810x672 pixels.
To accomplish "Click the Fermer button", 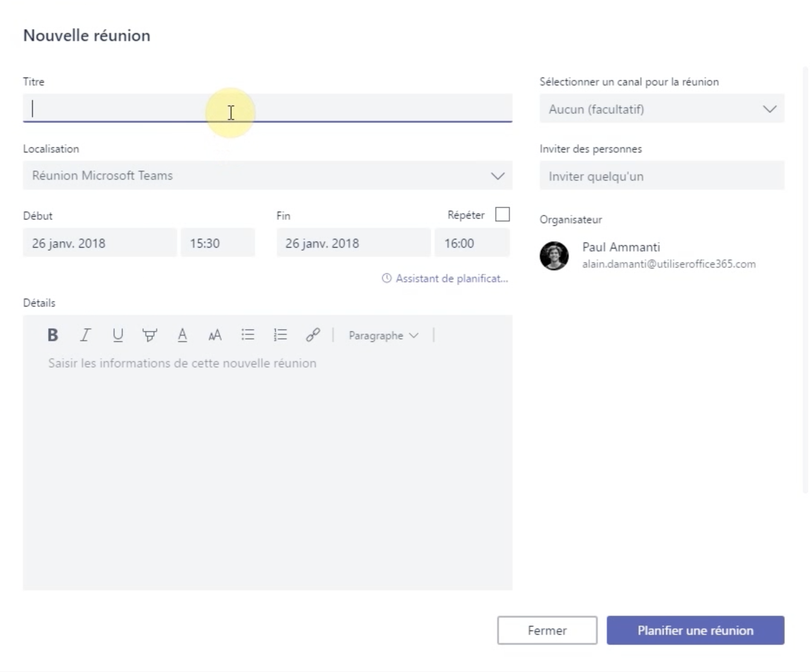I will coord(547,630).
